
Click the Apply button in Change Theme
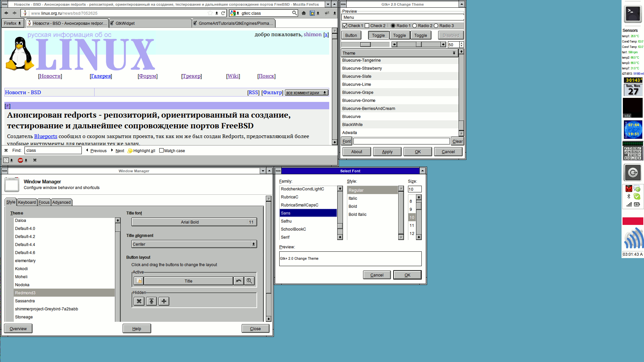(387, 152)
